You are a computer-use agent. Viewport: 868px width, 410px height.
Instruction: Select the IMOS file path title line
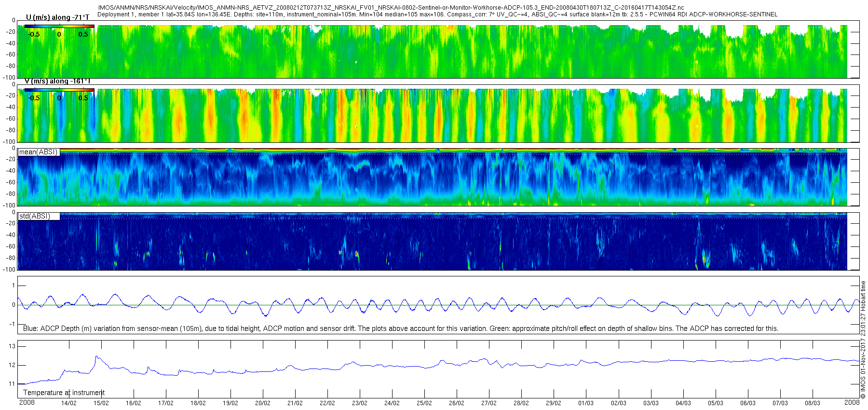tap(391, 8)
